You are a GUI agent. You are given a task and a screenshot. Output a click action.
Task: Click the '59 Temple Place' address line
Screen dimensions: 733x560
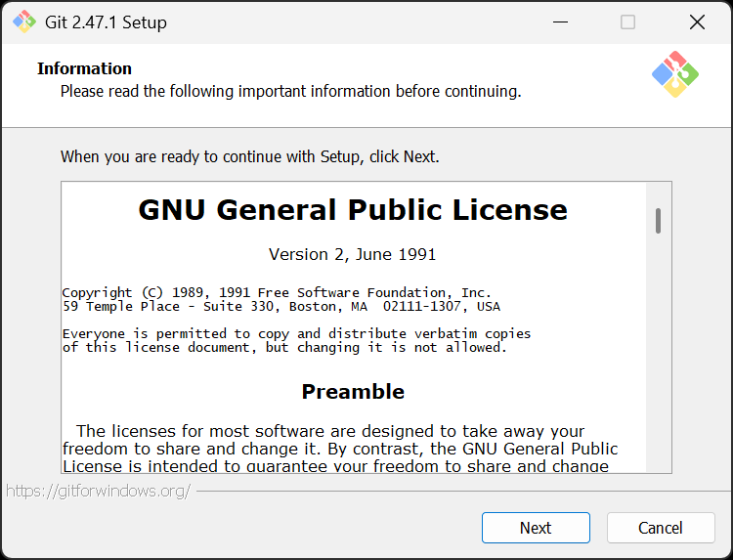tap(280, 307)
